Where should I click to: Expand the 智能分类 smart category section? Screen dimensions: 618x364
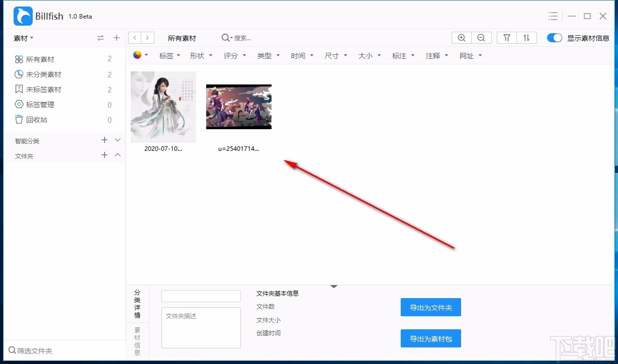click(x=117, y=140)
